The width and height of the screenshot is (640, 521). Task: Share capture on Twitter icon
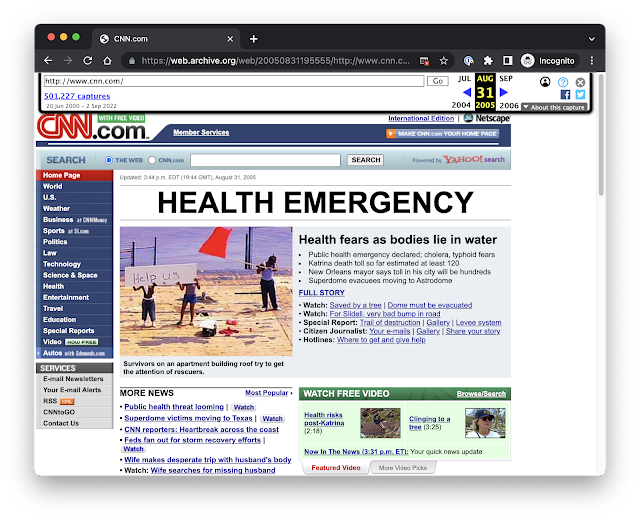pos(580,95)
